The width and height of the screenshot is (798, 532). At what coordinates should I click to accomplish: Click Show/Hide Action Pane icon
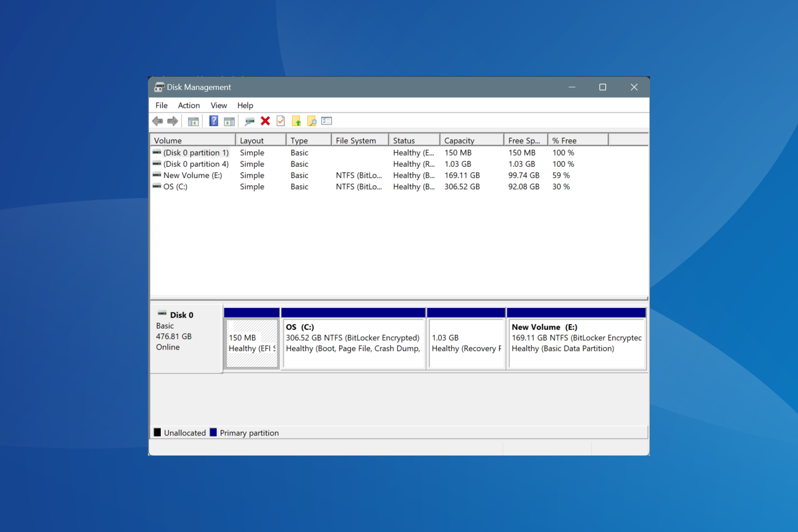[229, 121]
